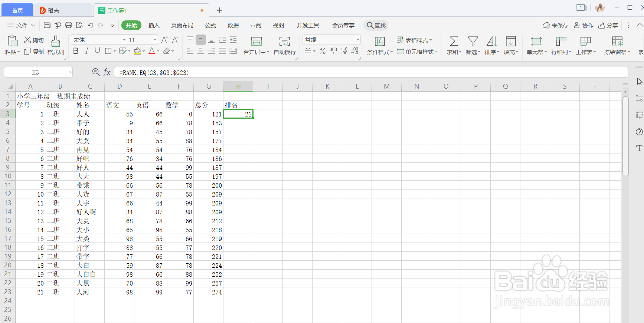Add a new document tab with plus
The width and height of the screenshot is (644, 323).
pyautogui.click(x=219, y=10)
